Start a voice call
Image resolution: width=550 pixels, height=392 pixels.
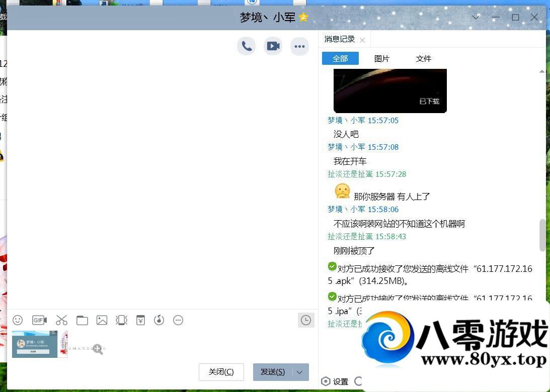[x=246, y=46]
